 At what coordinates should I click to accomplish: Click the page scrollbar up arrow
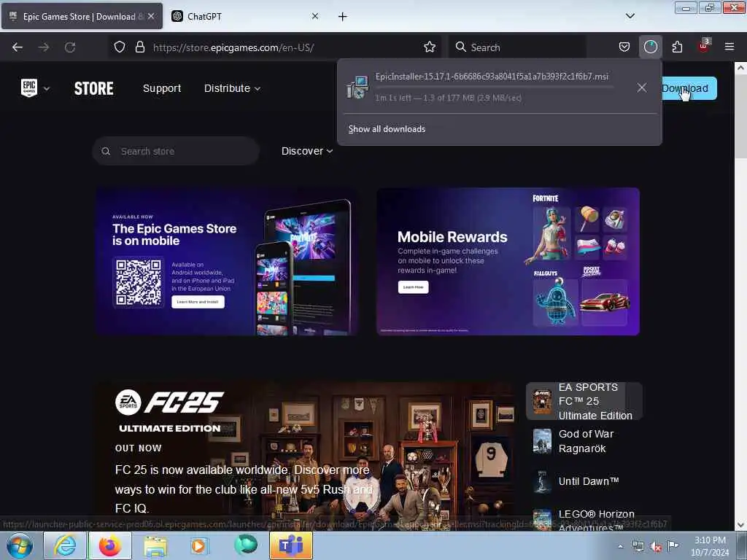[x=740, y=68]
